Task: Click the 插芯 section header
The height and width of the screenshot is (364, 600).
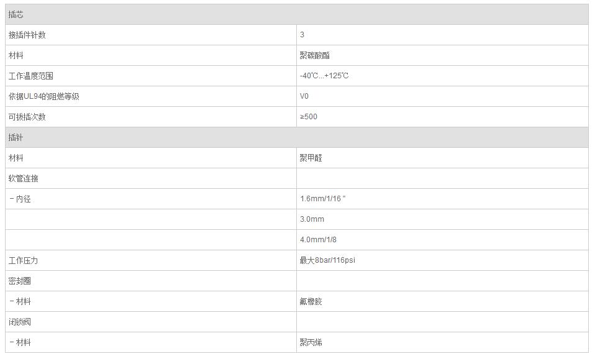Action: coord(16,14)
